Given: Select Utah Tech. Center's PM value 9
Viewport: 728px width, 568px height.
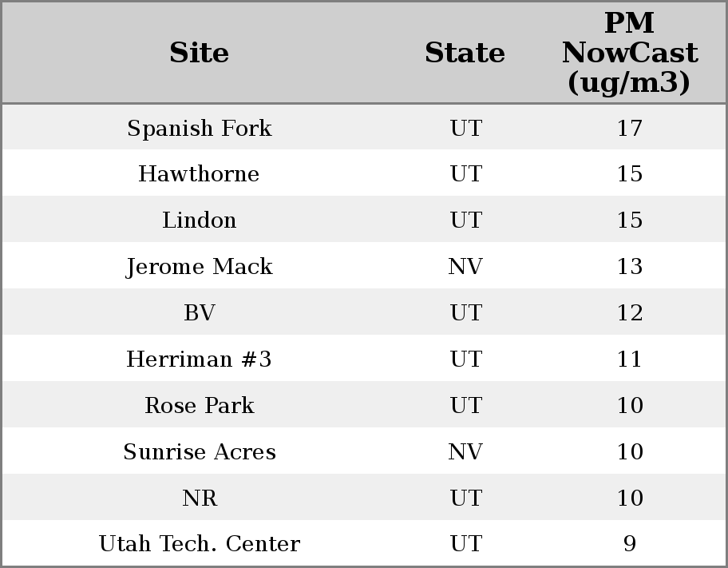Looking at the screenshot, I should [629, 544].
